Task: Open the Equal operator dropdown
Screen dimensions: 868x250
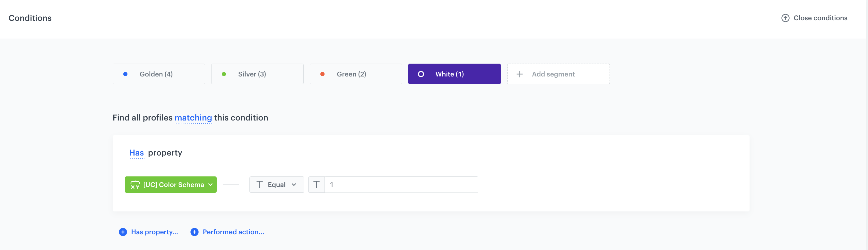Action: point(276,184)
